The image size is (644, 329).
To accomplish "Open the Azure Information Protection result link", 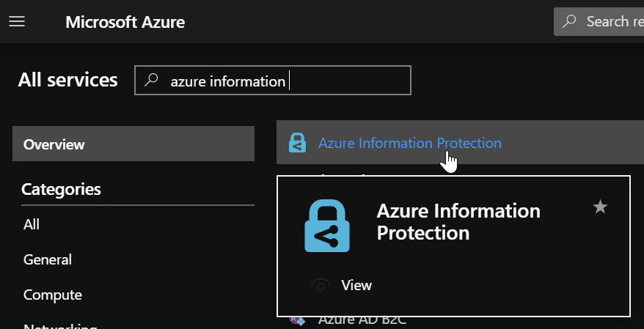I will [x=409, y=143].
